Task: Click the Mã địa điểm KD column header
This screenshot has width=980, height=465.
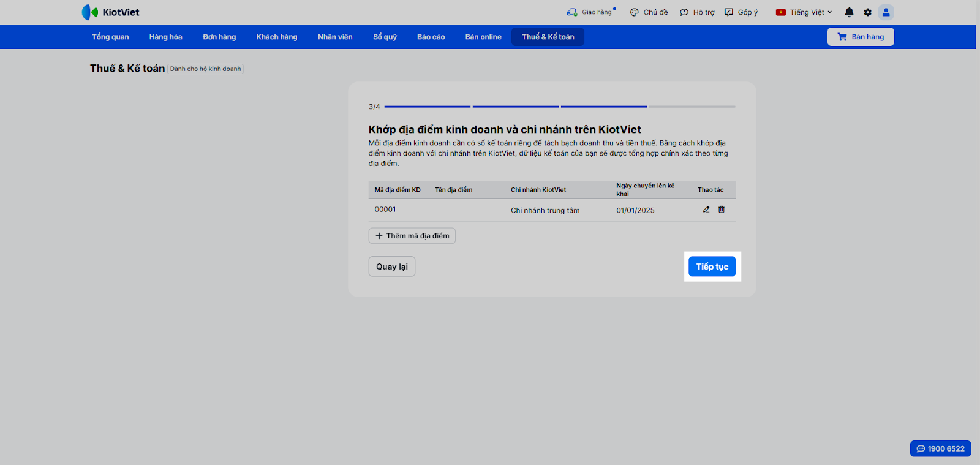Action: 398,190
